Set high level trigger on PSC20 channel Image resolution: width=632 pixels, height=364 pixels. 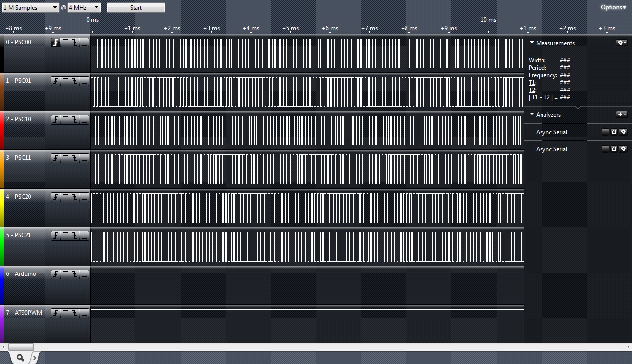[x=65, y=197]
